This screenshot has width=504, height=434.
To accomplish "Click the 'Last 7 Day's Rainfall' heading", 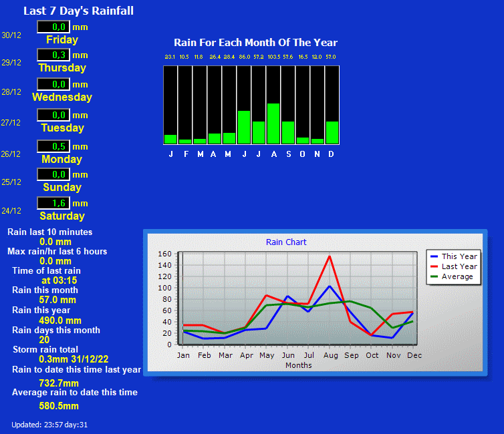I will point(78,11).
